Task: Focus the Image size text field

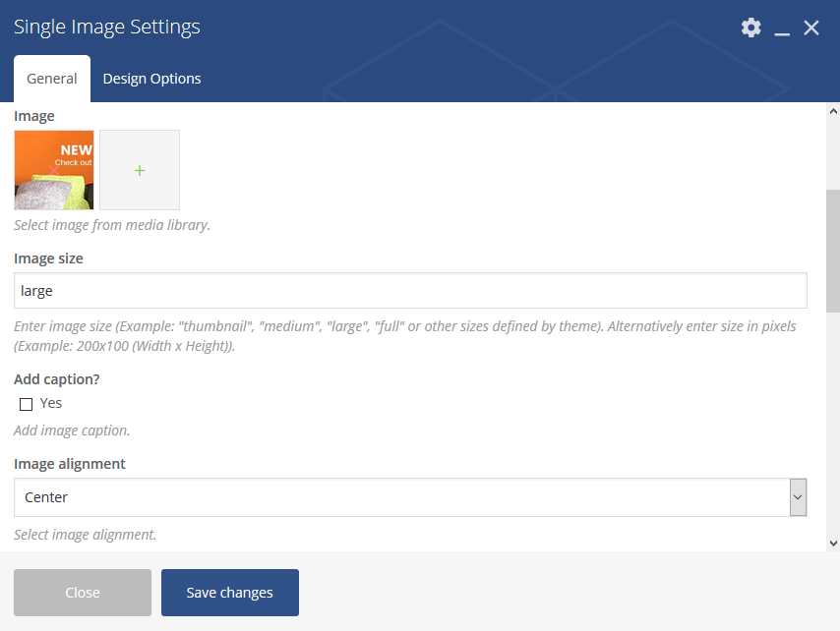Action: tap(410, 291)
